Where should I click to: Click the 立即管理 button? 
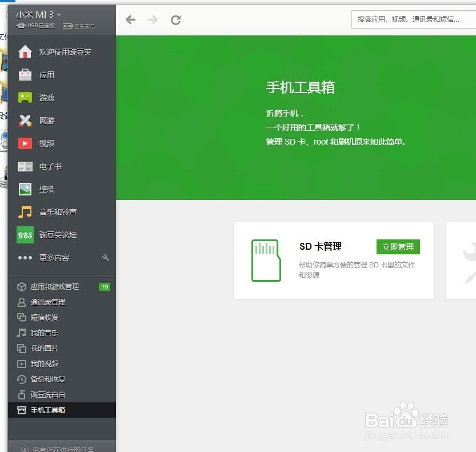click(x=398, y=247)
